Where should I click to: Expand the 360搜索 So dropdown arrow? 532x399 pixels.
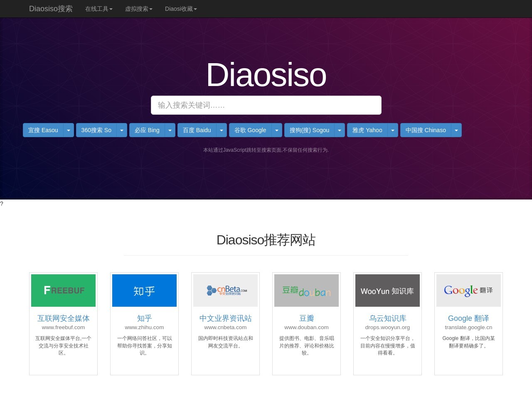(x=122, y=130)
